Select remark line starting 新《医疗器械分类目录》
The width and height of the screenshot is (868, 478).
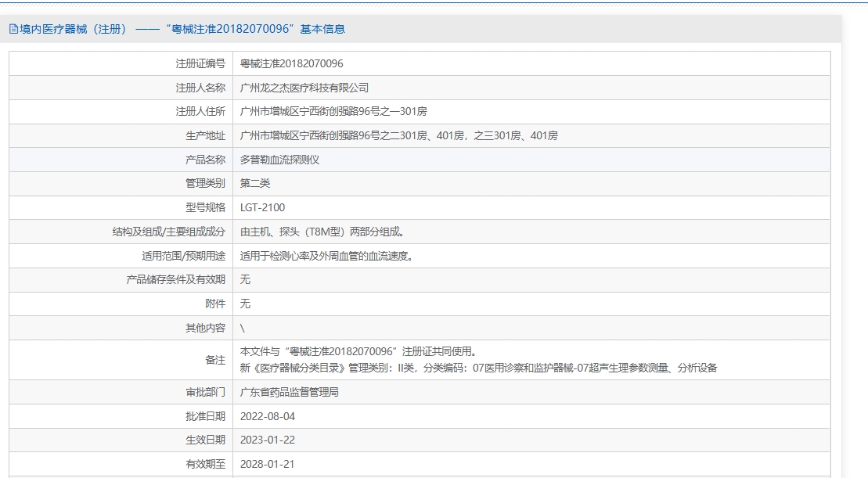tap(478, 368)
